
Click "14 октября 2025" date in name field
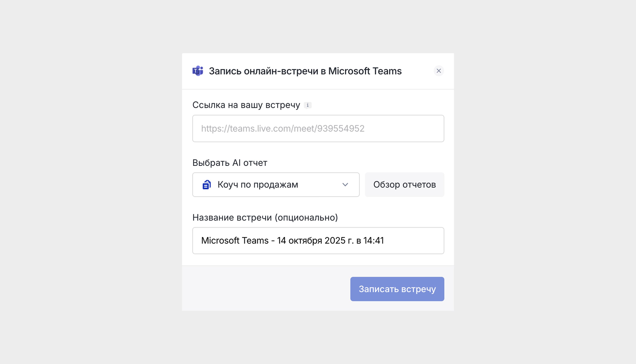311,241
